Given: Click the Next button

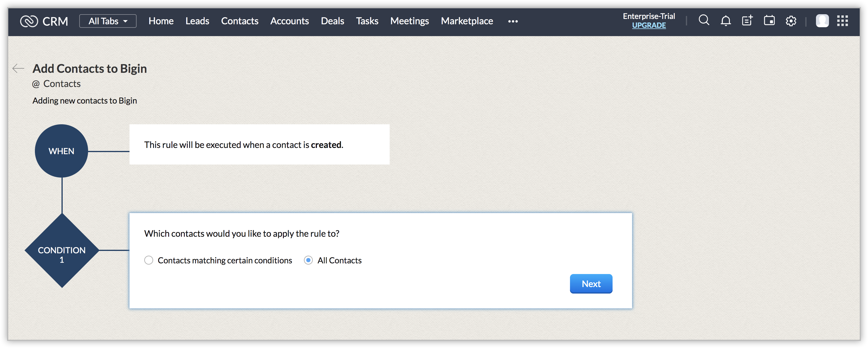Looking at the screenshot, I should tap(591, 283).
